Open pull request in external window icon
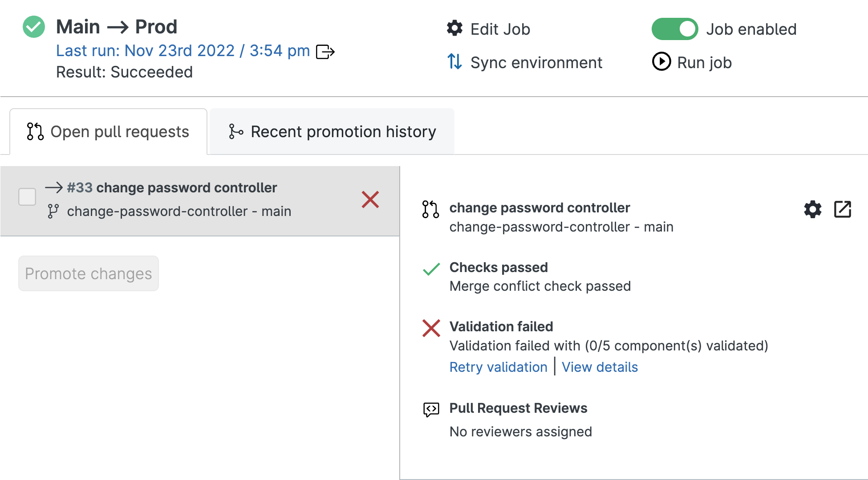Viewport: 868px width, 480px height. (x=842, y=209)
